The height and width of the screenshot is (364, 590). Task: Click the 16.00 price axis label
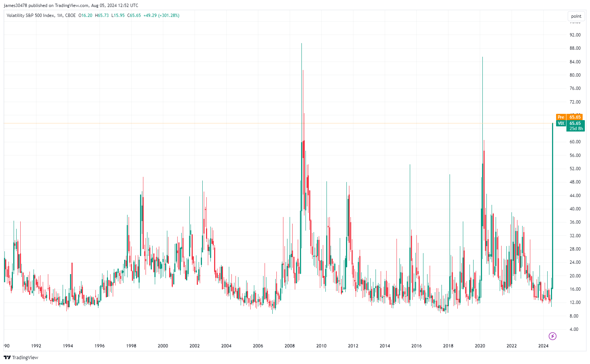click(575, 289)
